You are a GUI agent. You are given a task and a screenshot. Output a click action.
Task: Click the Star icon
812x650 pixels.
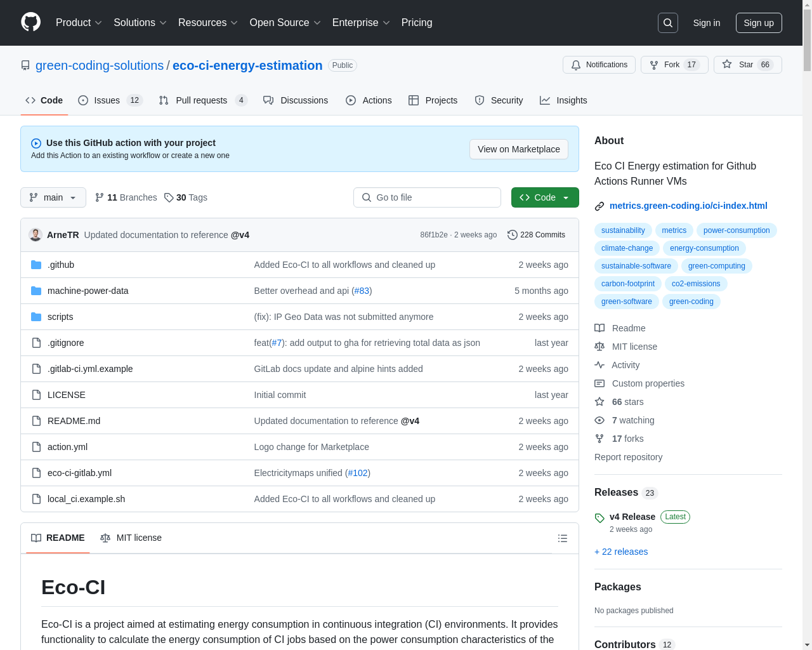click(727, 64)
